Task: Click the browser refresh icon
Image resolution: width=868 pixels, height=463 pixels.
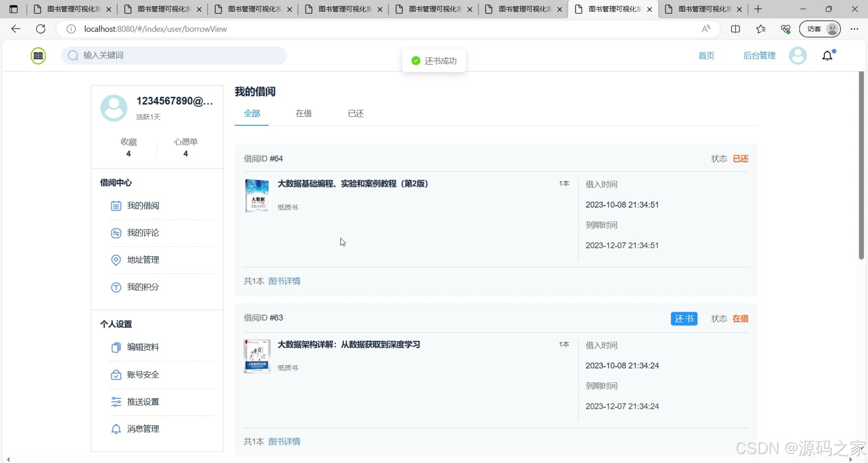Action: pos(41,29)
